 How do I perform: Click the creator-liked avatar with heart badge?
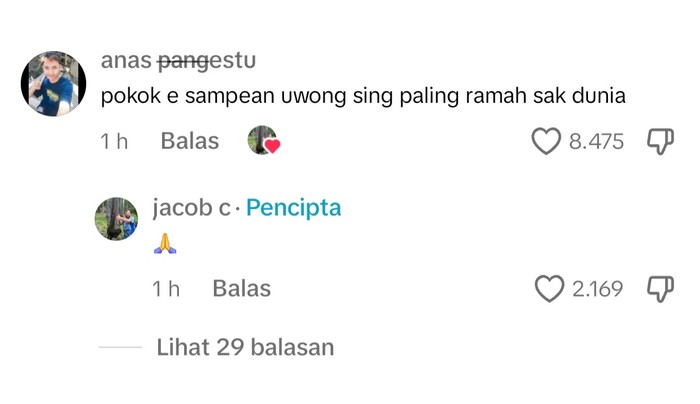tap(263, 141)
